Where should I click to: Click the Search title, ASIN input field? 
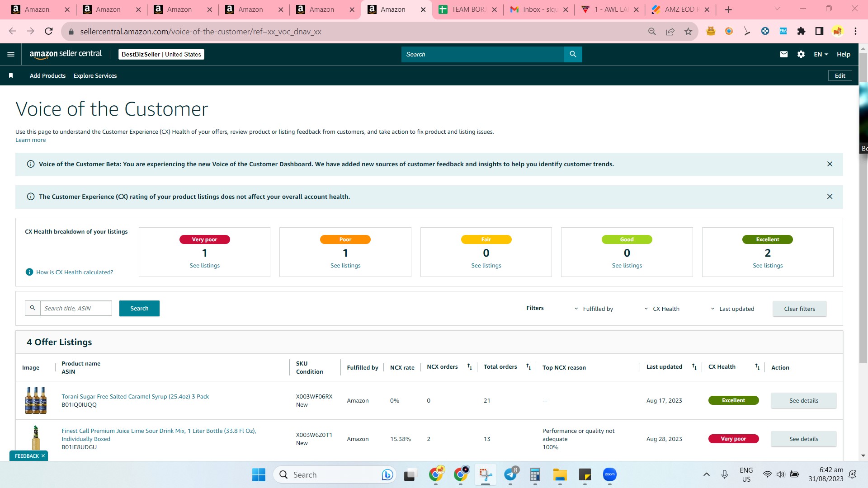pos(76,308)
